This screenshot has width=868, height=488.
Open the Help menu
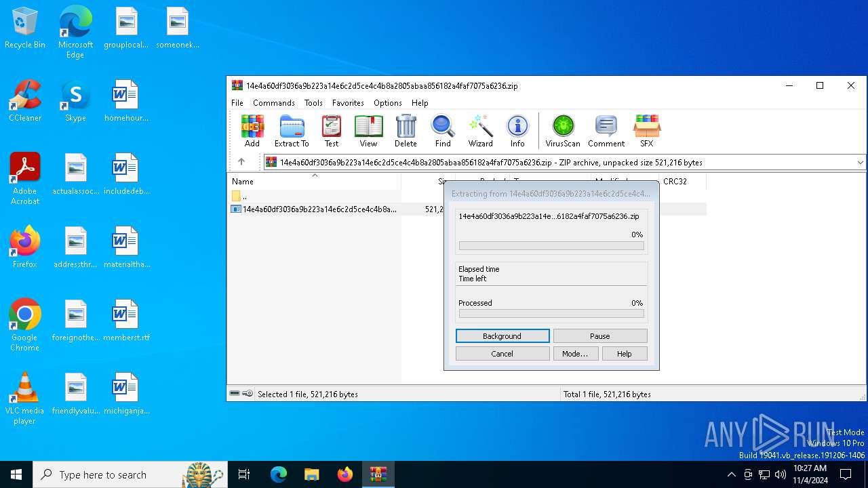[420, 103]
